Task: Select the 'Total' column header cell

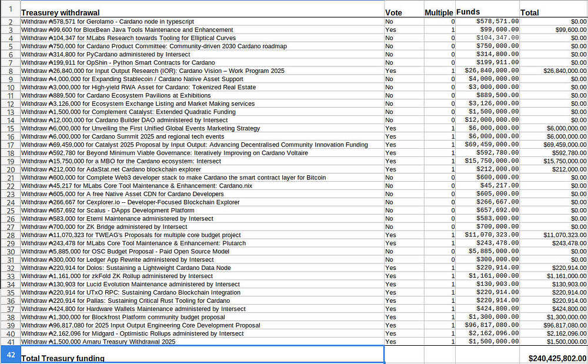Action: [553, 9]
